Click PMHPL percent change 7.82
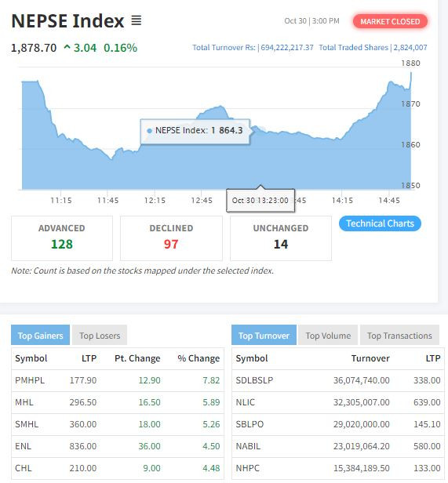Image resolution: width=448 pixels, height=483 pixels. point(211,380)
